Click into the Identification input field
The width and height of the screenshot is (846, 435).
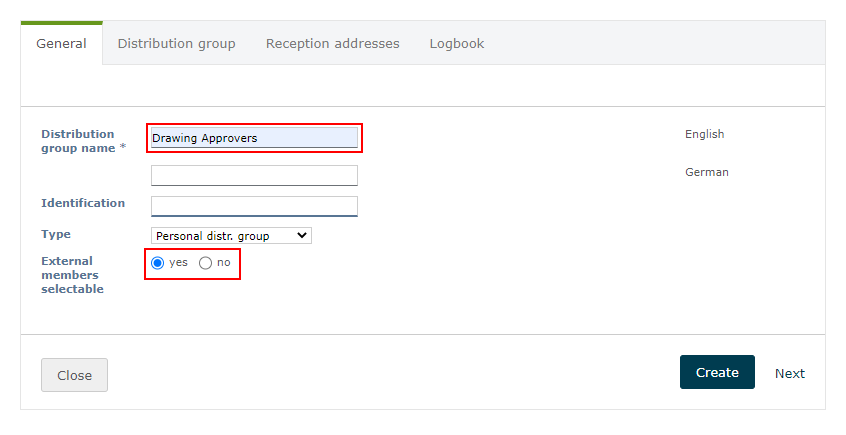pyautogui.click(x=254, y=206)
